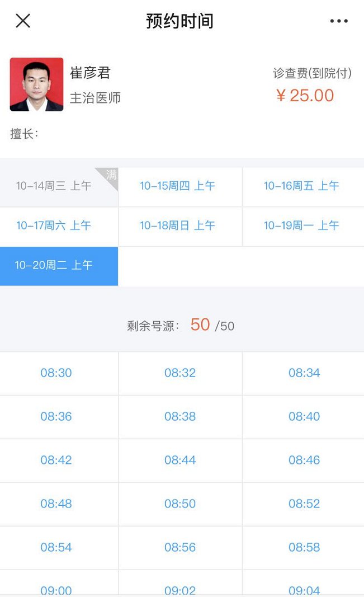Switch to 10-19周一 上午 date

(x=302, y=225)
